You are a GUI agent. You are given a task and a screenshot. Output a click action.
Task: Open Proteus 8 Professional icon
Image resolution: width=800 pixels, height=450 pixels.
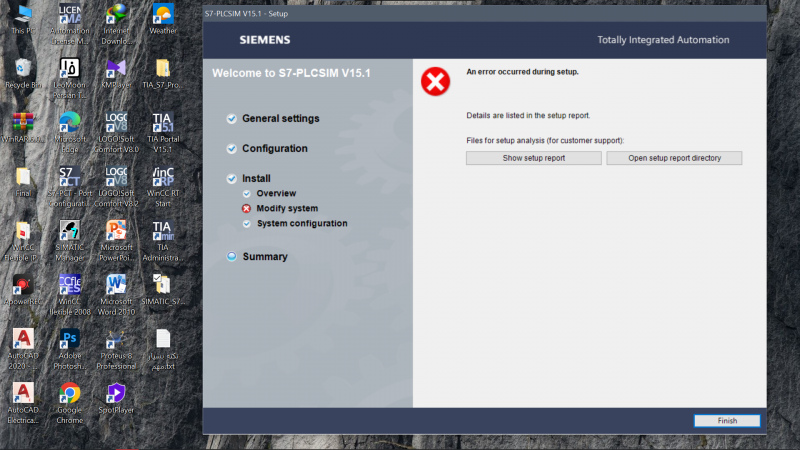pyautogui.click(x=116, y=350)
